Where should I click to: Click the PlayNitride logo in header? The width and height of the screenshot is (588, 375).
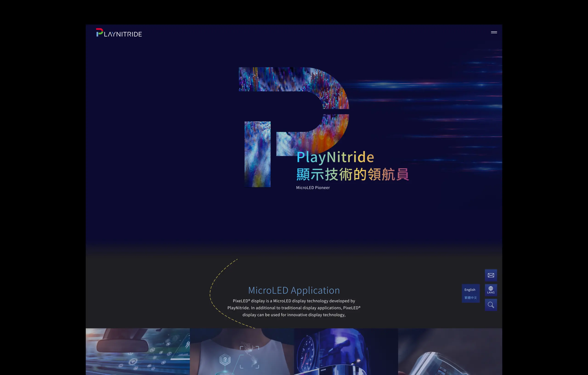pos(119,33)
